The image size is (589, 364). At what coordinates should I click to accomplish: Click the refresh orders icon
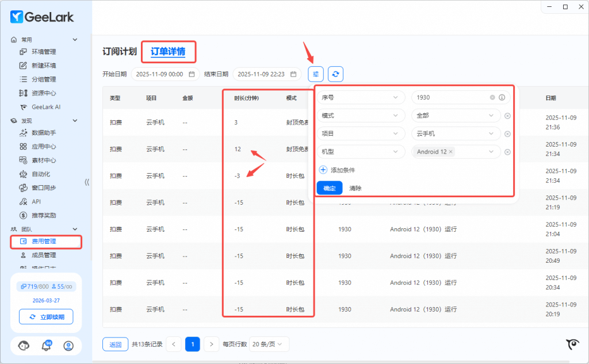pyautogui.click(x=336, y=74)
